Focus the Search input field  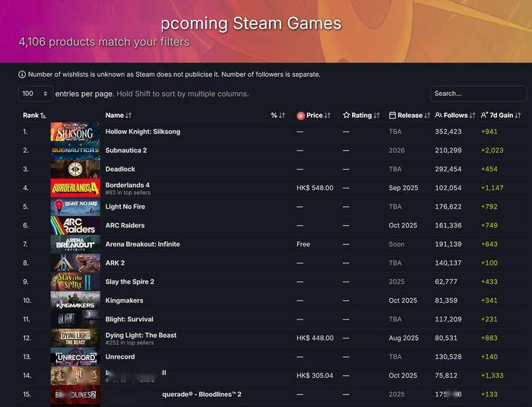point(478,94)
